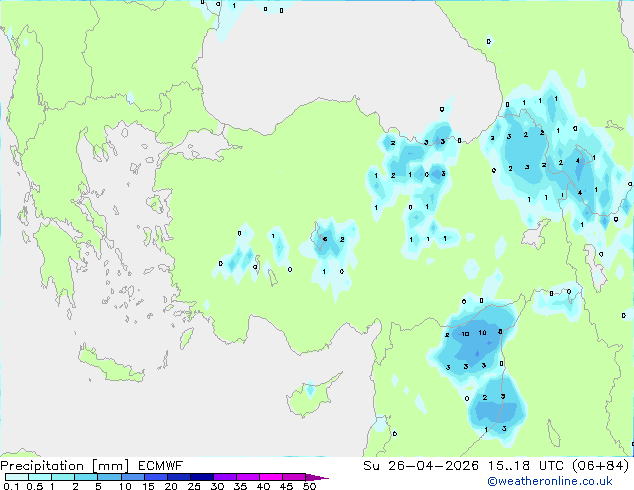Click the '4' precipitation value in the northeast rain area
The width and height of the screenshot is (634, 490).
click(x=577, y=160)
